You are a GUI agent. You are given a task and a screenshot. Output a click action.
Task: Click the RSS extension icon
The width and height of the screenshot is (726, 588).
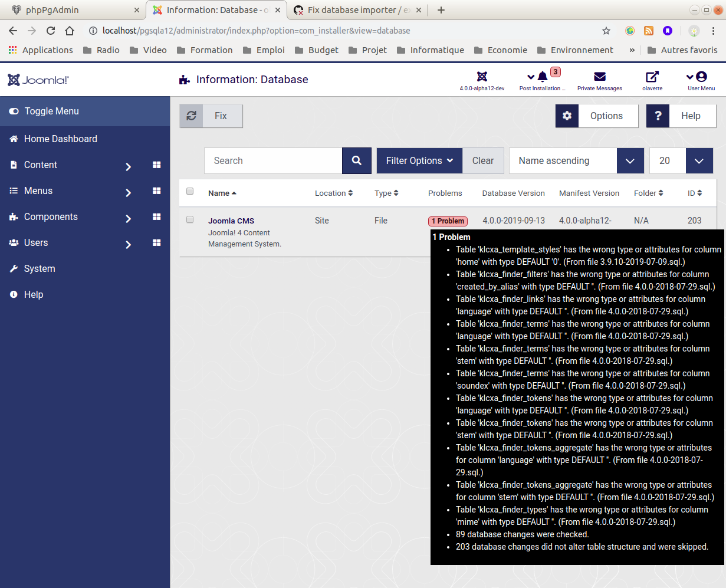(649, 31)
